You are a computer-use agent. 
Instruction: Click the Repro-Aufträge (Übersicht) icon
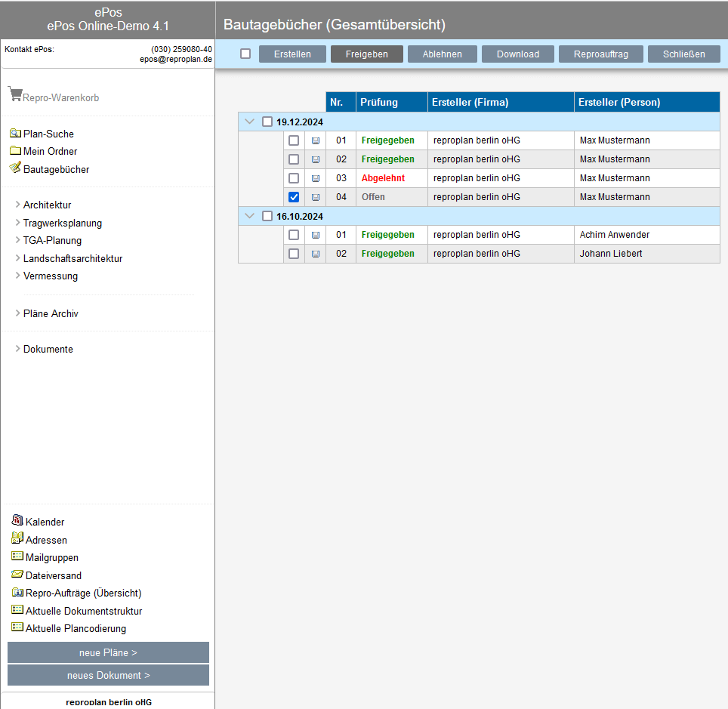pos(17,593)
